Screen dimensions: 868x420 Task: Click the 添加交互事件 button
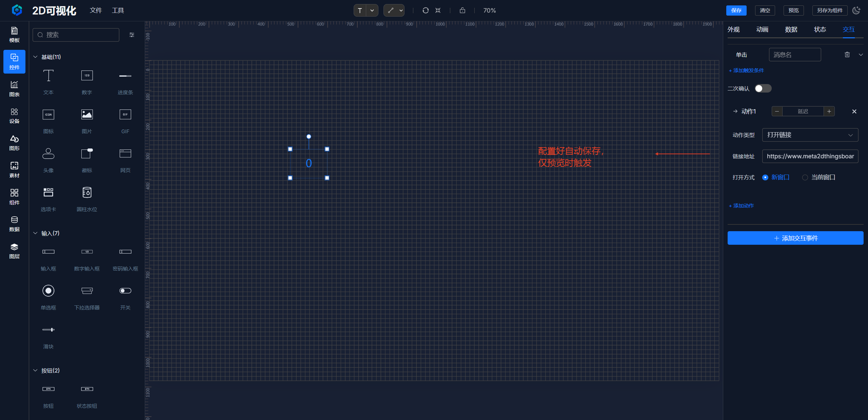(x=795, y=238)
